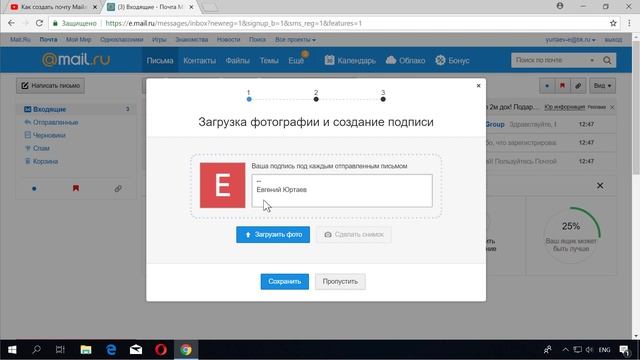Open the Новости link

[x=228, y=40]
